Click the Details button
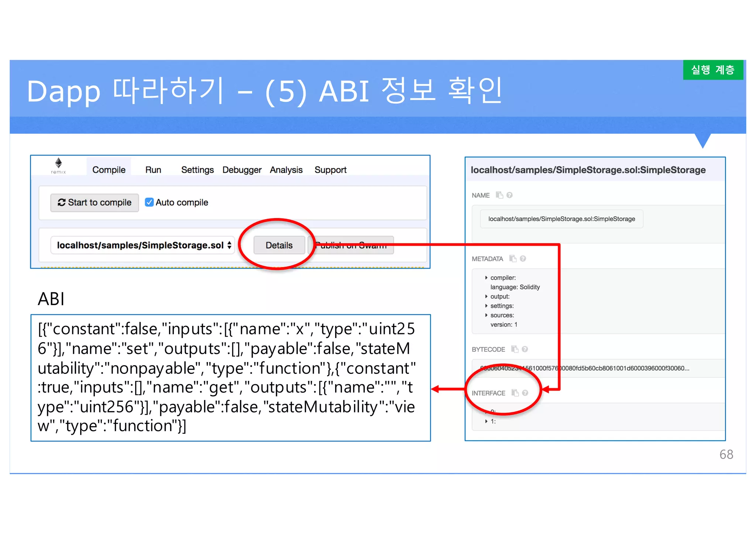The image size is (756, 534). coord(279,245)
